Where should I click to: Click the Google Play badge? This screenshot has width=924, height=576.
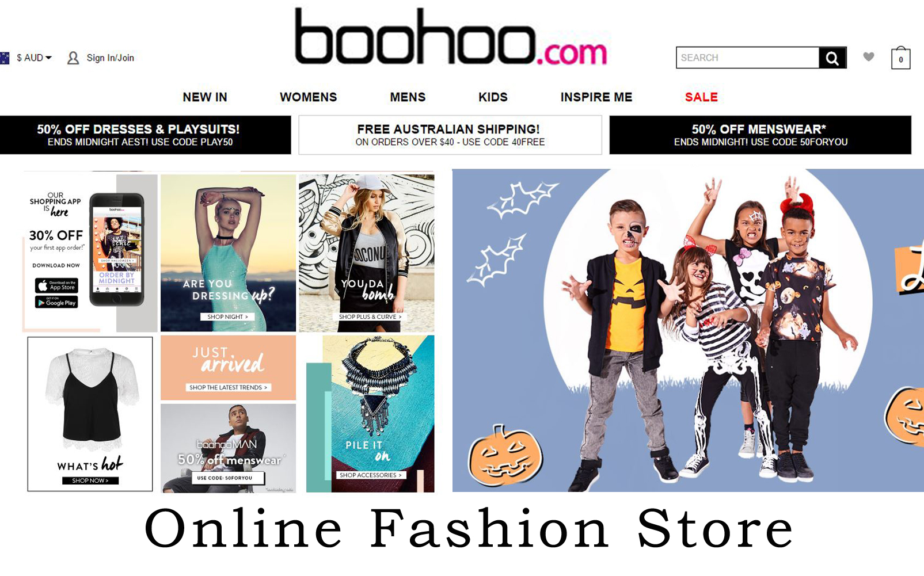56,302
